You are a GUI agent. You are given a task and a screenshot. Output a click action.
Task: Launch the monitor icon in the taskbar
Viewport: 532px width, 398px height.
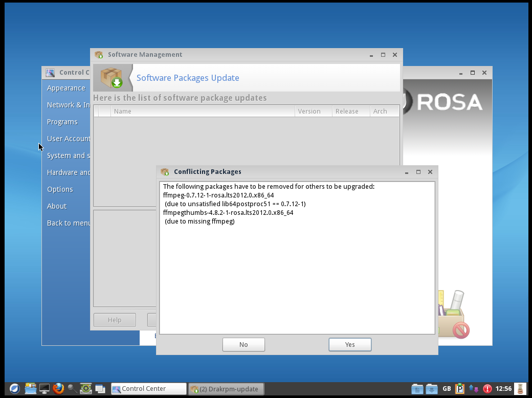click(x=45, y=388)
